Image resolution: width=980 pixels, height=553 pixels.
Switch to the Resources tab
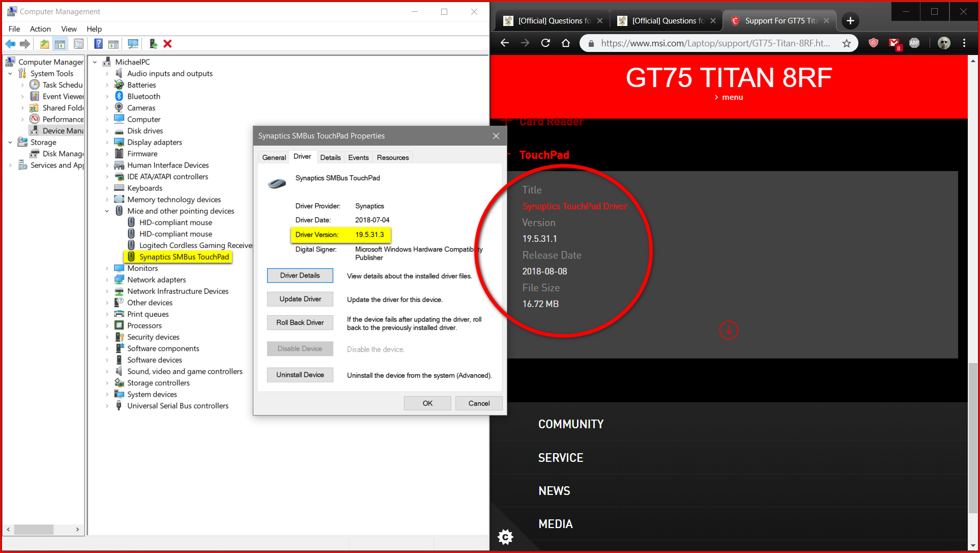(393, 157)
